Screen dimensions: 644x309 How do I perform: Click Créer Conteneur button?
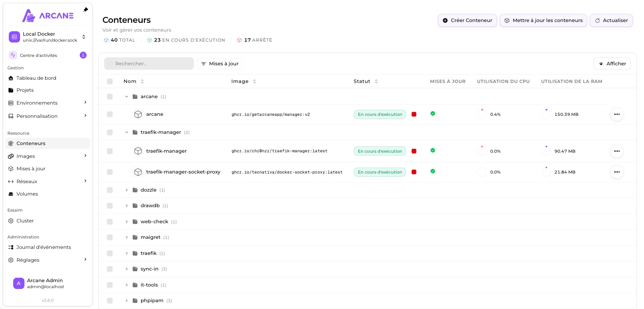tap(467, 20)
